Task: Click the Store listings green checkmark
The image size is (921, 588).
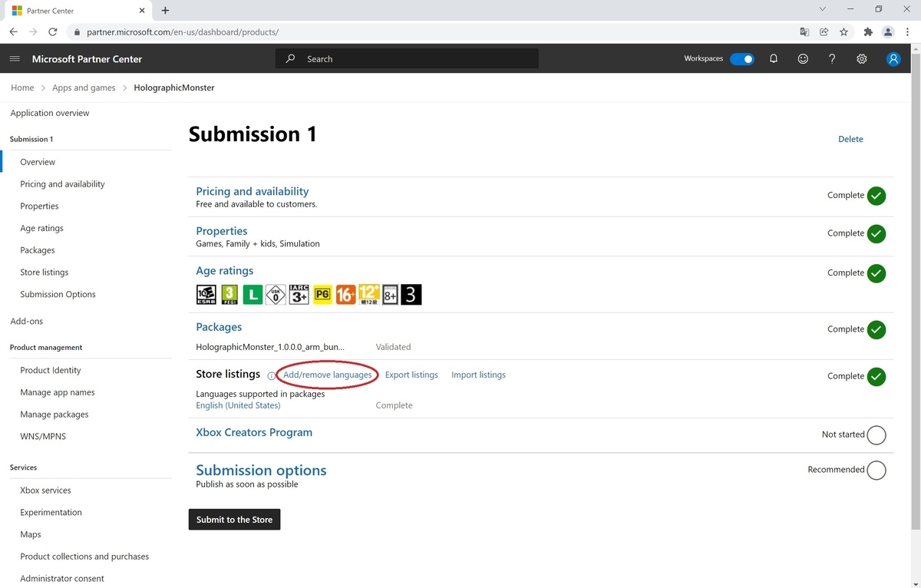Action: pos(876,377)
